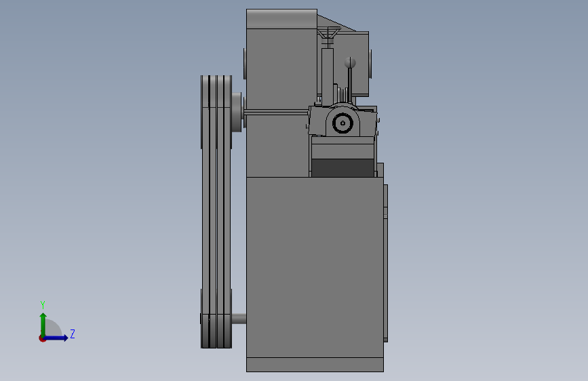Viewport: 588px width, 381px height.
Task: Select the top cover cap of the machine column
Action: [x=281, y=19]
